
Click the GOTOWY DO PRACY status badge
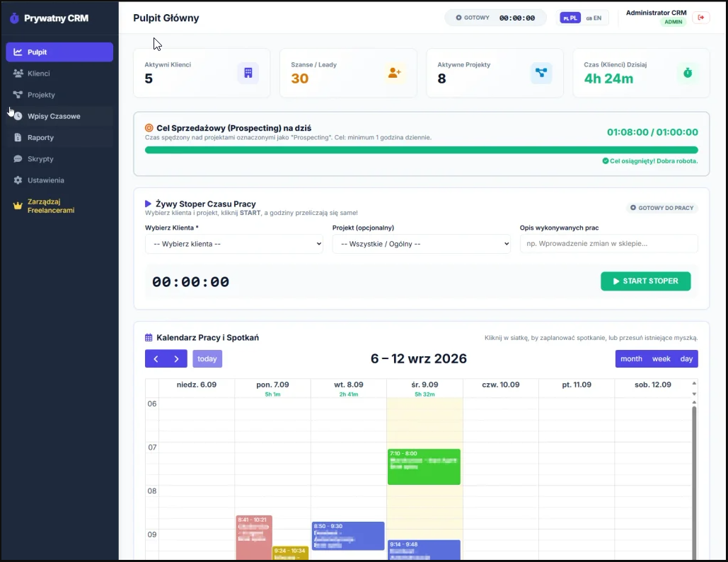pos(661,208)
